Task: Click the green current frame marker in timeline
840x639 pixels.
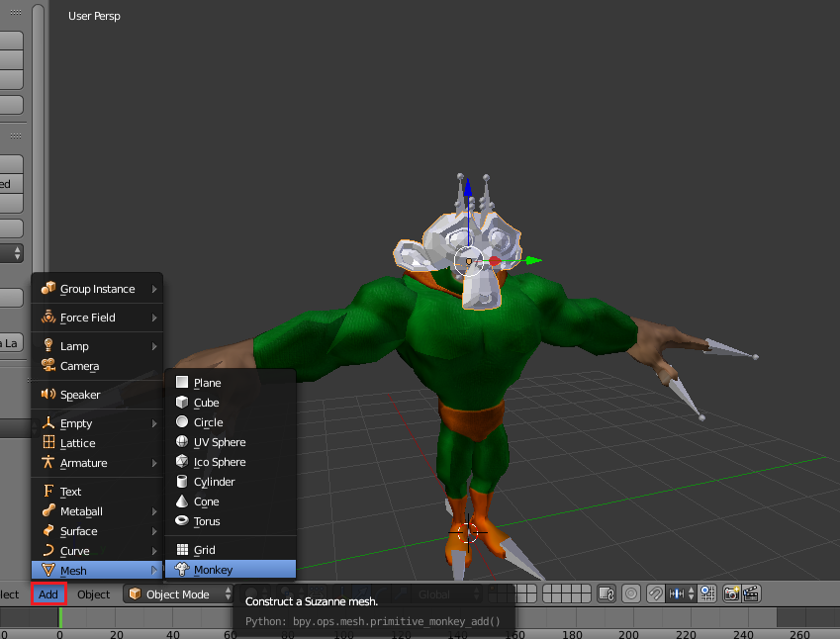Action: [x=60, y=617]
